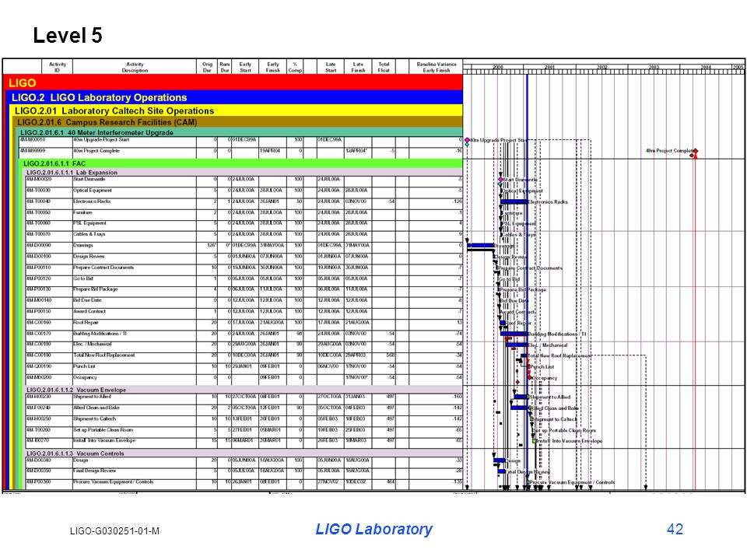Screen dimensions: 747x560
Task: Click the 'Drawings' activity description
Action: pos(83,245)
